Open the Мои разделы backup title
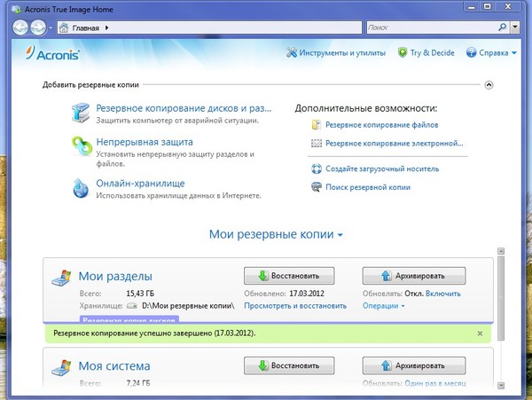The image size is (532, 400). click(x=115, y=276)
